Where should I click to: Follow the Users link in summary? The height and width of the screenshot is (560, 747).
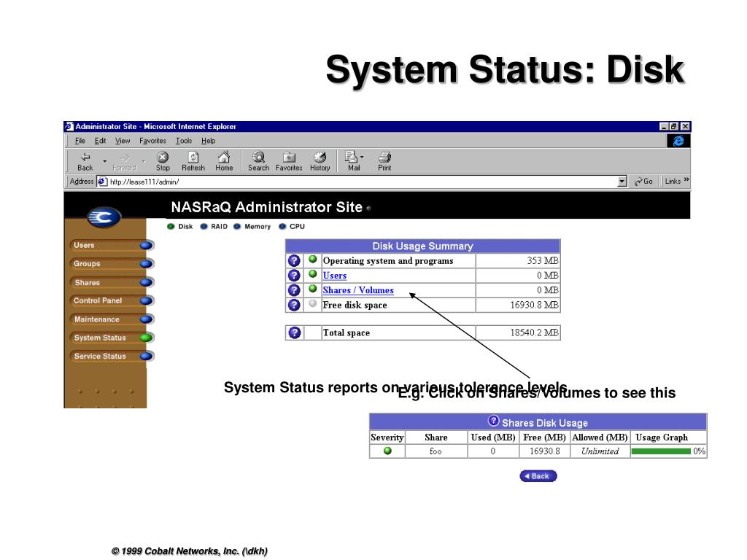334,275
